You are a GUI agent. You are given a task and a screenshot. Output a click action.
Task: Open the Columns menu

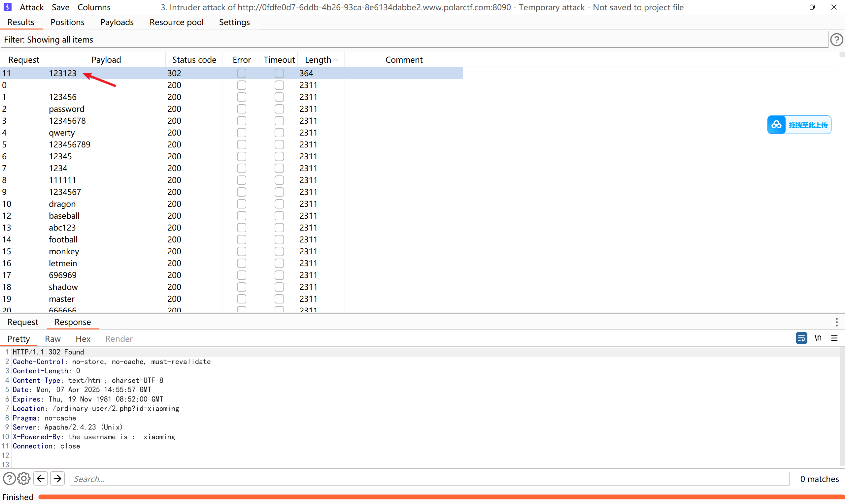pos(94,7)
